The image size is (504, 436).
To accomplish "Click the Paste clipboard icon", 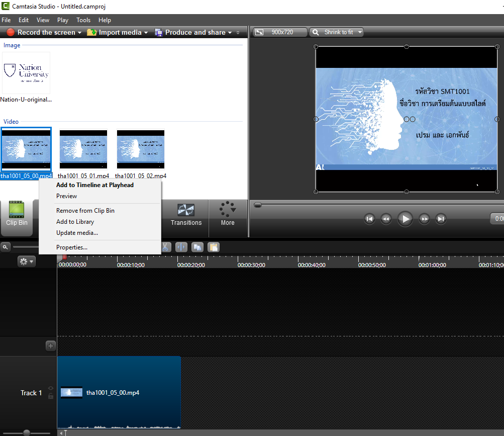I will (x=214, y=247).
